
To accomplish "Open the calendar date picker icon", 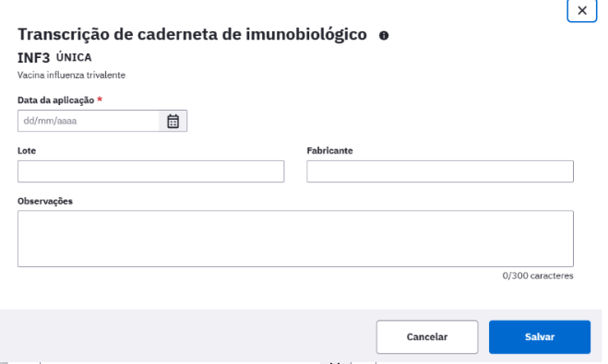I will click(173, 121).
